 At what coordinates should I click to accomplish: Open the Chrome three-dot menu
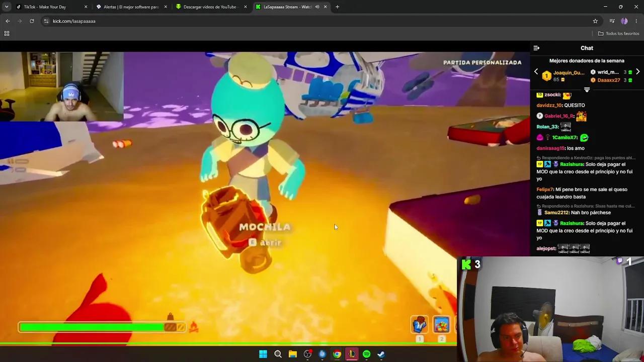(637, 21)
